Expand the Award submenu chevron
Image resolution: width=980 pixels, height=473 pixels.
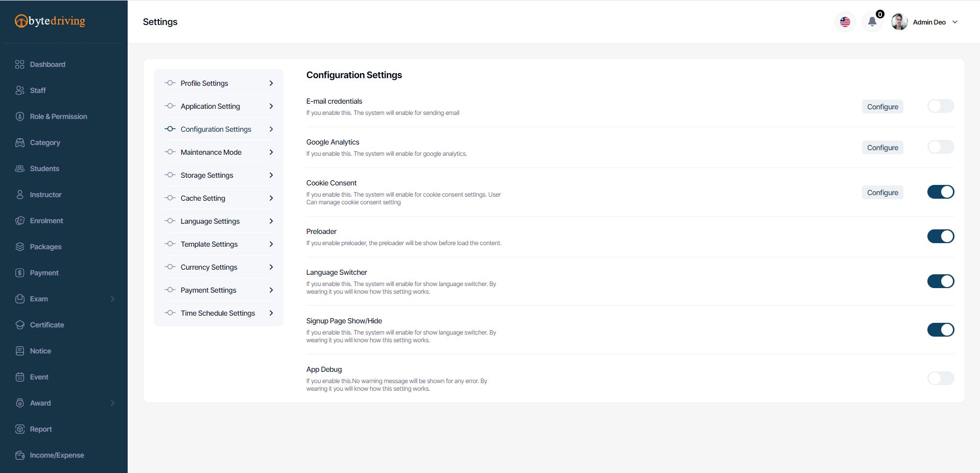pyautogui.click(x=112, y=403)
